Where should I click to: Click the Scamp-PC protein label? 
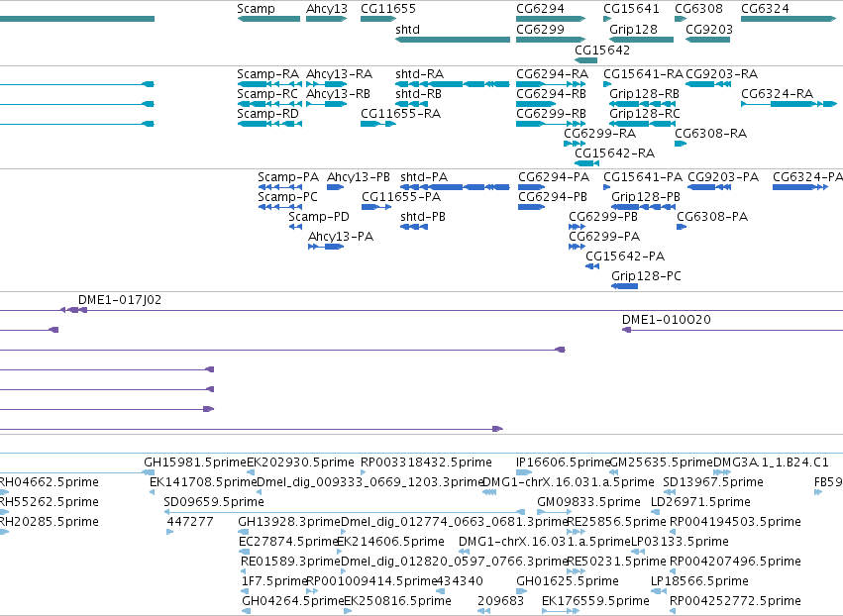click(x=287, y=197)
